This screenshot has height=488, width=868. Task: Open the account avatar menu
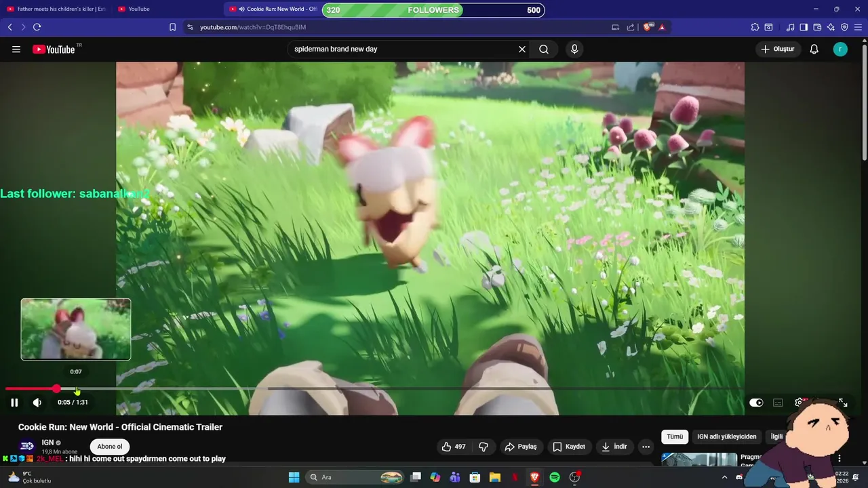pos(840,49)
